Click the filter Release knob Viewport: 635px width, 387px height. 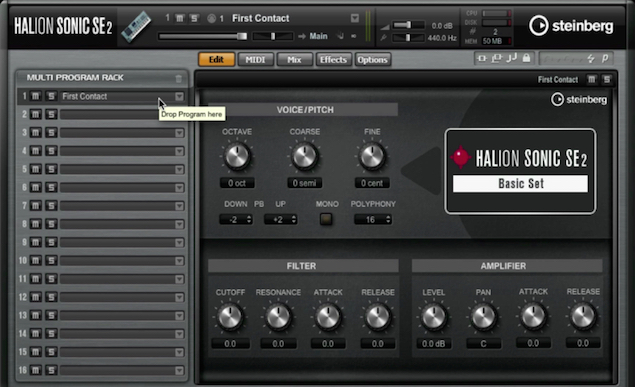(377, 317)
